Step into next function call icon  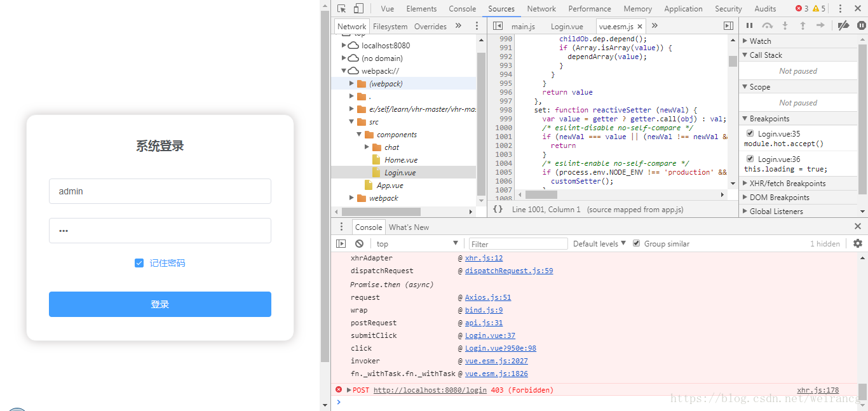click(785, 26)
